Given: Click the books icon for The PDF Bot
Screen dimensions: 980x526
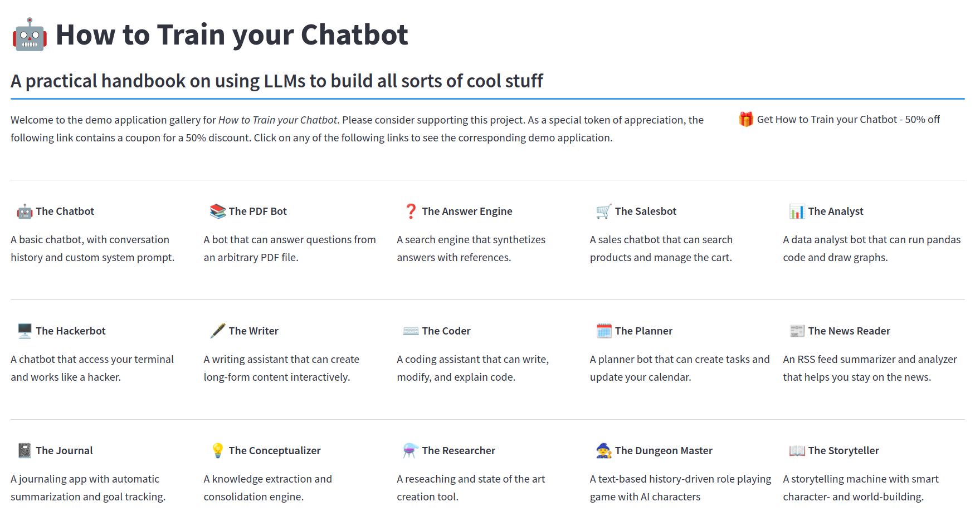Looking at the screenshot, I should click(217, 212).
